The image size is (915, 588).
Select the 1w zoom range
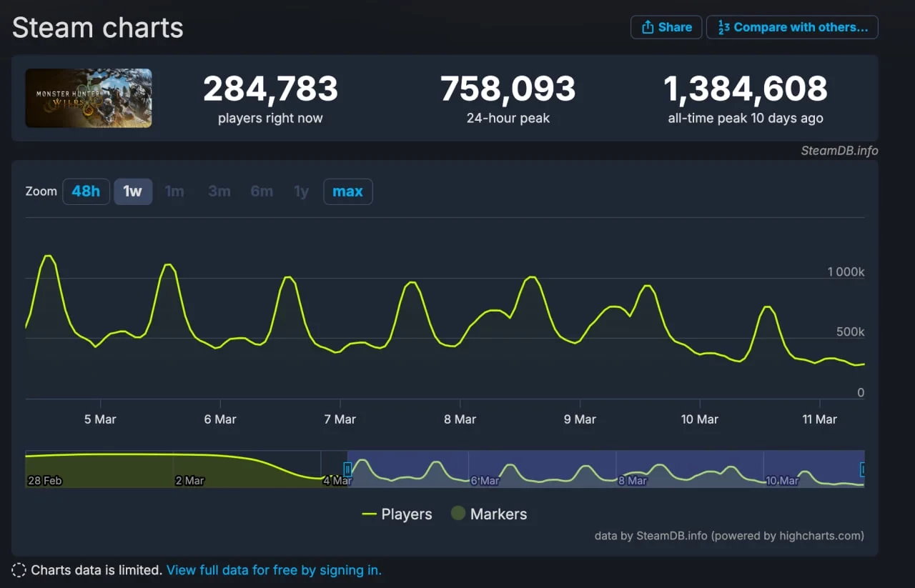point(133,191)
